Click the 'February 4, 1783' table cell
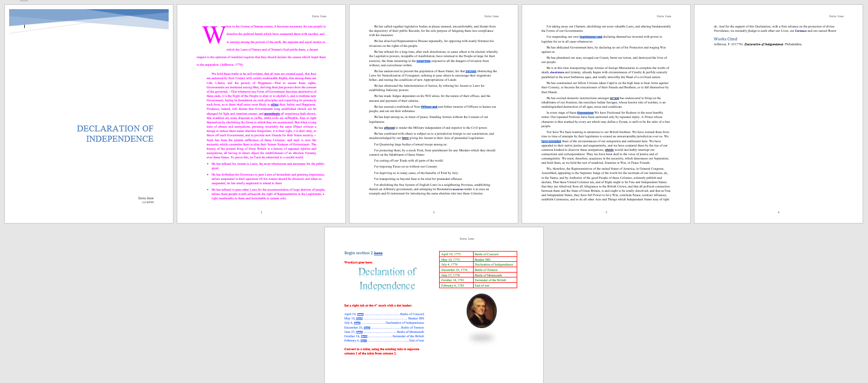Viewport: 868px width, 383px height. [x=456, y=285]
